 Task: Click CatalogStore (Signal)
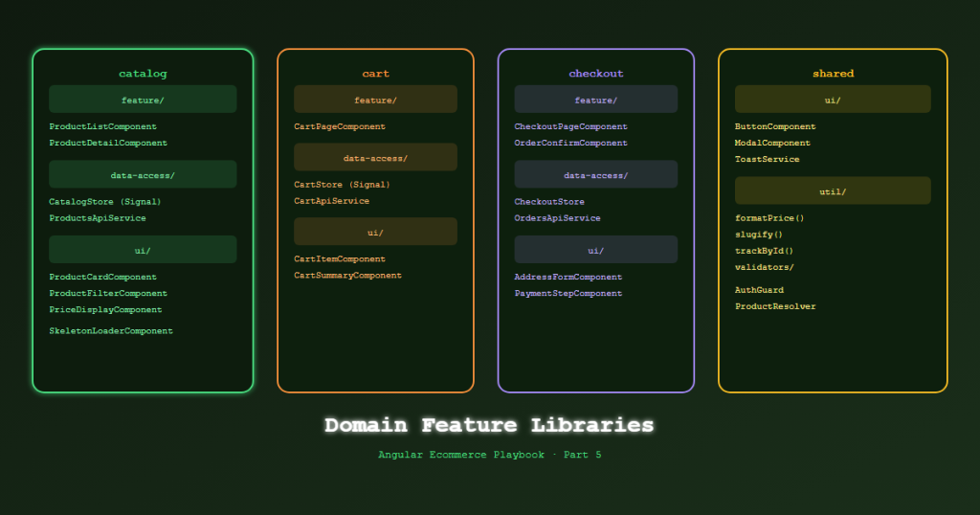pyautogui.click(x=105, y=202)
